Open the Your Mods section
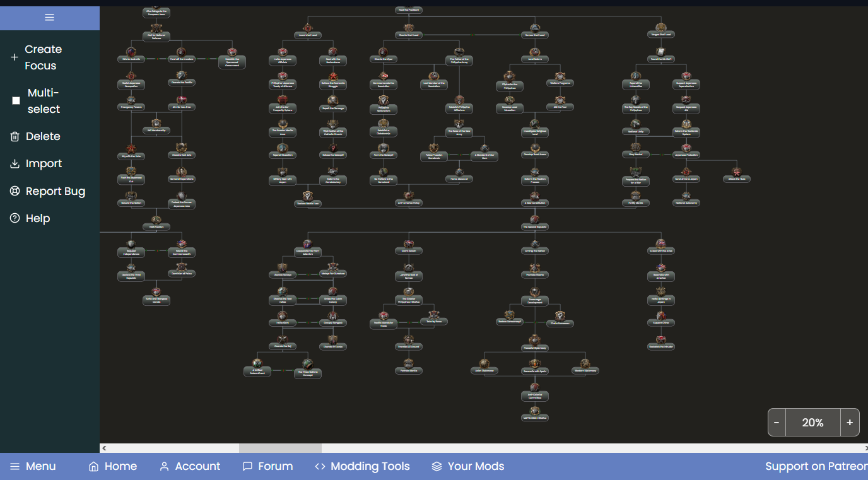Viewport: 868px width, 480px height. pyautogui.click(x=467, y=467)
